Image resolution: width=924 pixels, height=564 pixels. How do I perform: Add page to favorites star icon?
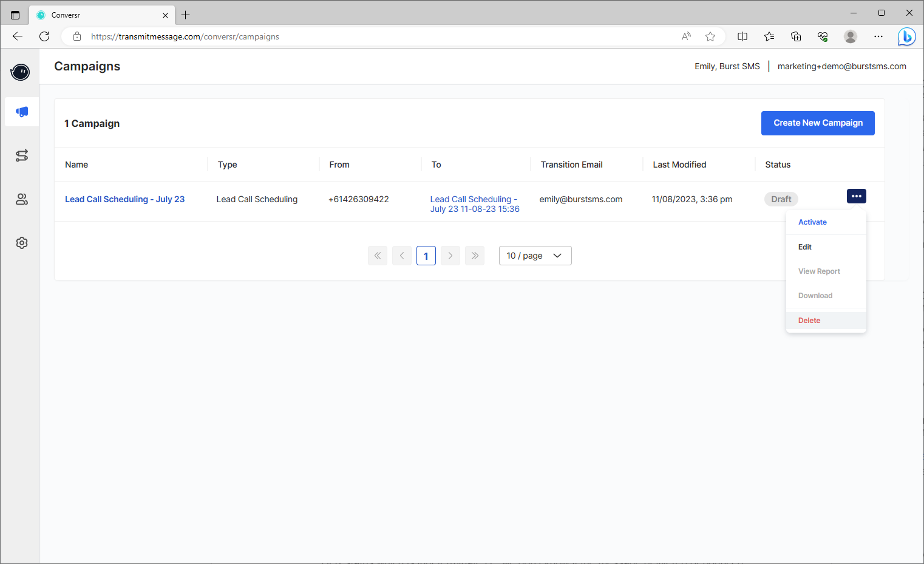point(710,36)
